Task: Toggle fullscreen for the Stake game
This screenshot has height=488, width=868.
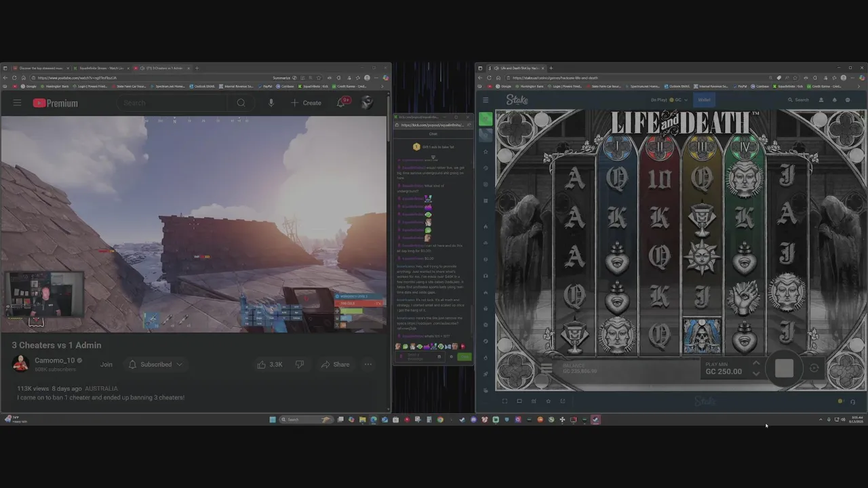Action: pos(505,401)
